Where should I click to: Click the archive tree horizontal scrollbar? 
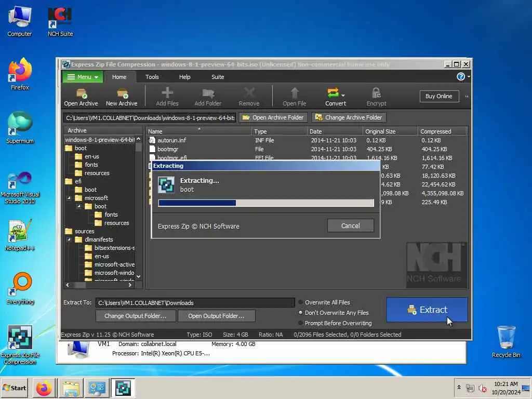pos(99,285)
